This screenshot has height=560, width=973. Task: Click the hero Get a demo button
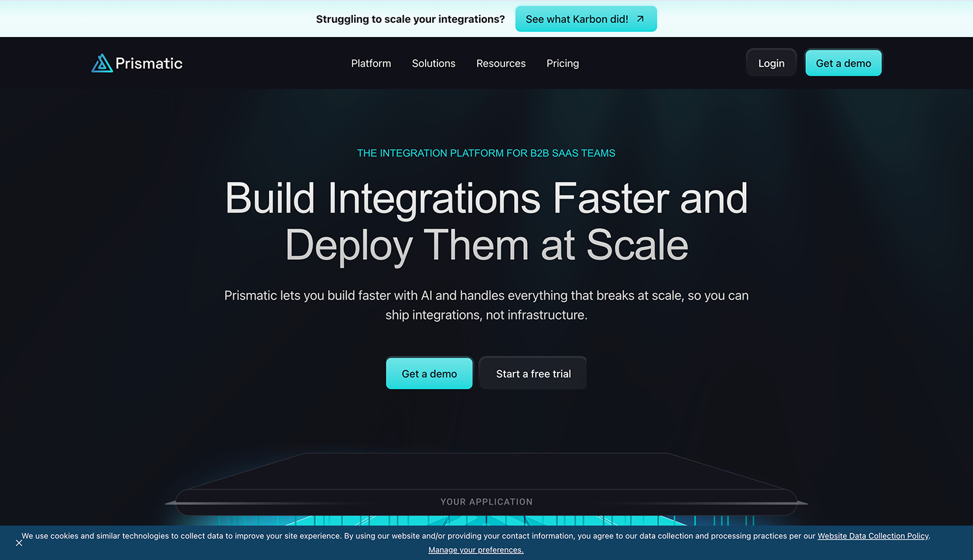pyautogui.click(x=429, y=374)
